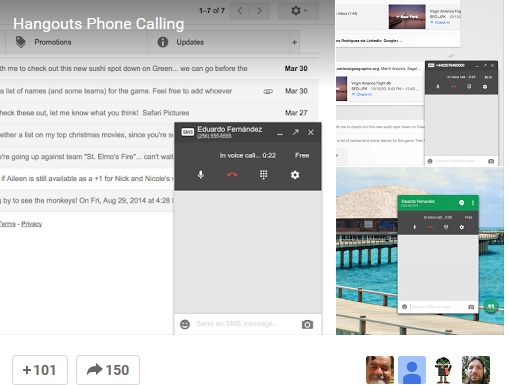The image size is (509, 385).
Task: Click the share button showing 150
Action: 108,370
